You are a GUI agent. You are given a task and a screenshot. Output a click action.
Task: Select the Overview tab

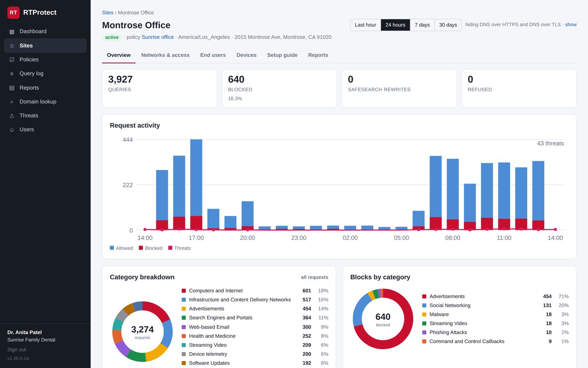119,55
